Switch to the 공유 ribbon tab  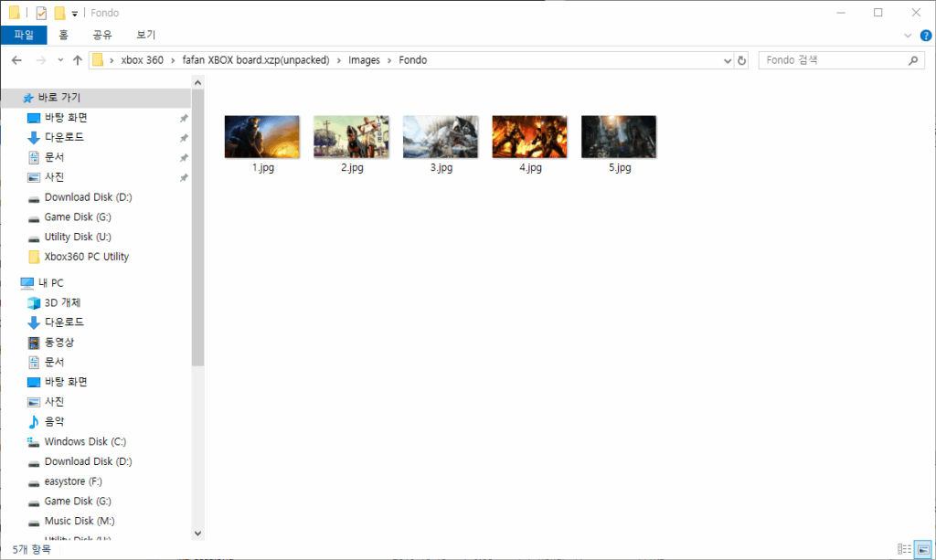coord(102,35)
